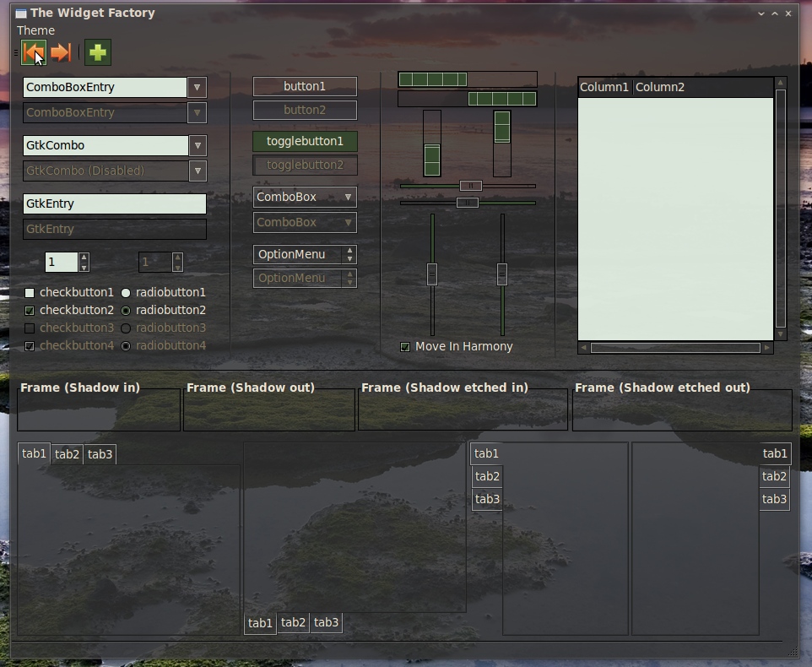Uncheck checkbutton2 checkbox
Image resolution: width=812 pixels, height=667 pixels.
click(30, 311)
